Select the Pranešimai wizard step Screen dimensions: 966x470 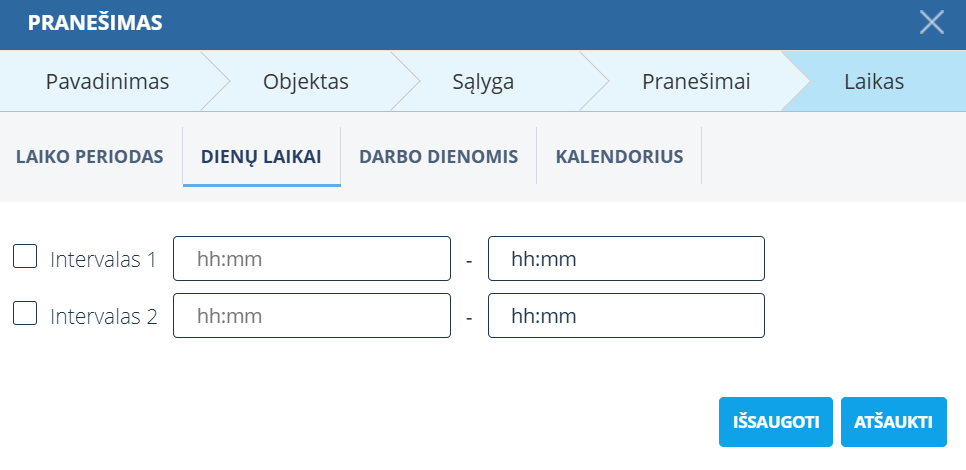[696, 82]
